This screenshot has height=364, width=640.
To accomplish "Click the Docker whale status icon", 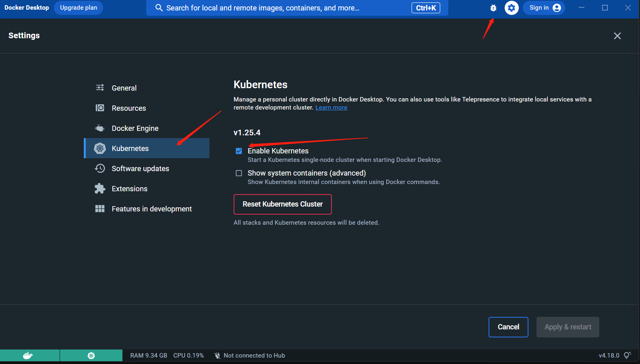I will [x=28, y=356].
